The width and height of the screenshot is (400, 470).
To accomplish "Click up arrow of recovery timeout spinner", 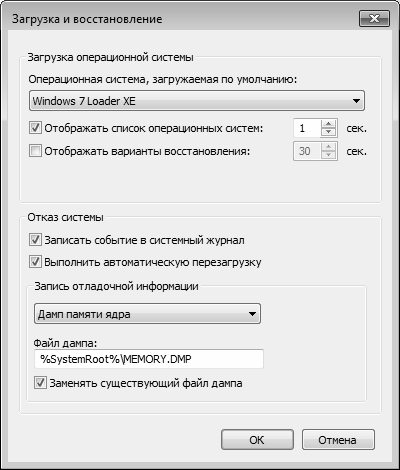I will (x=329, y=147).
